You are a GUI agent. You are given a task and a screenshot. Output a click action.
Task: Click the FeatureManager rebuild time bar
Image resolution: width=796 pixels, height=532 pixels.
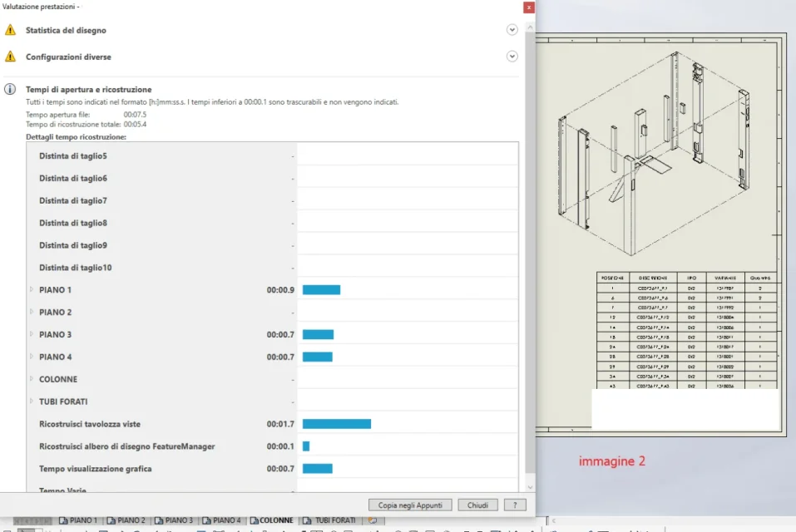click(306, 446)
